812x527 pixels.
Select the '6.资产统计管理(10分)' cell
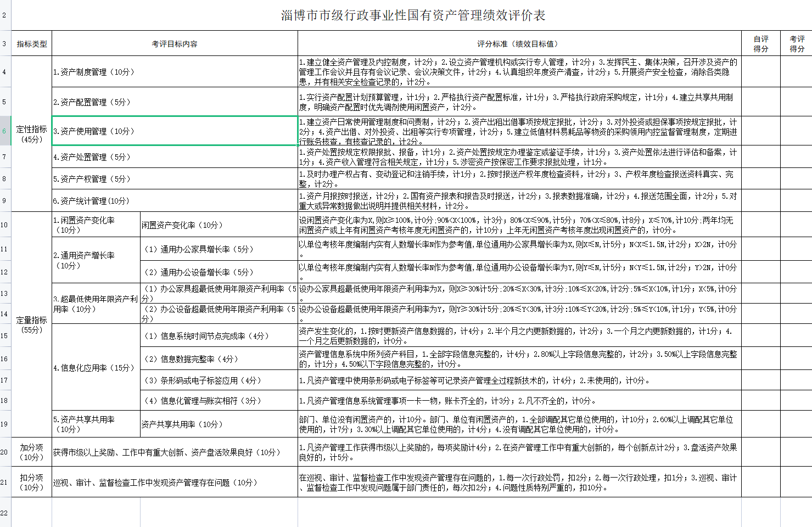[175, 200]
